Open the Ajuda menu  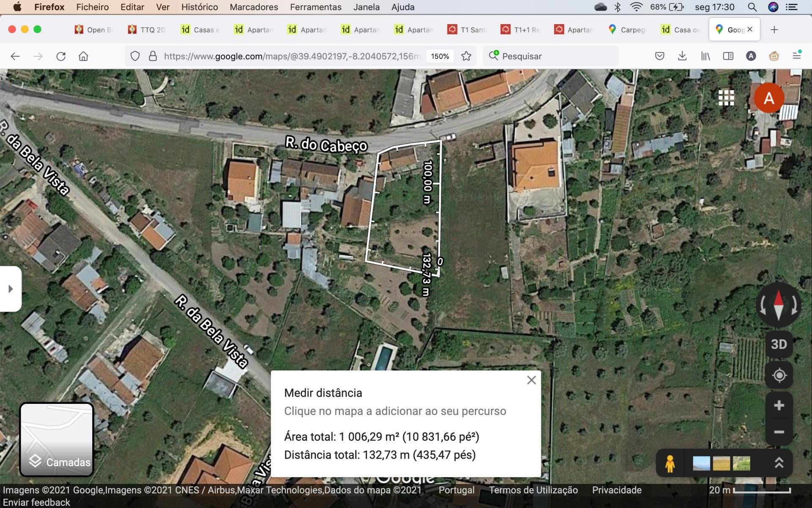[x=403, y=7]
